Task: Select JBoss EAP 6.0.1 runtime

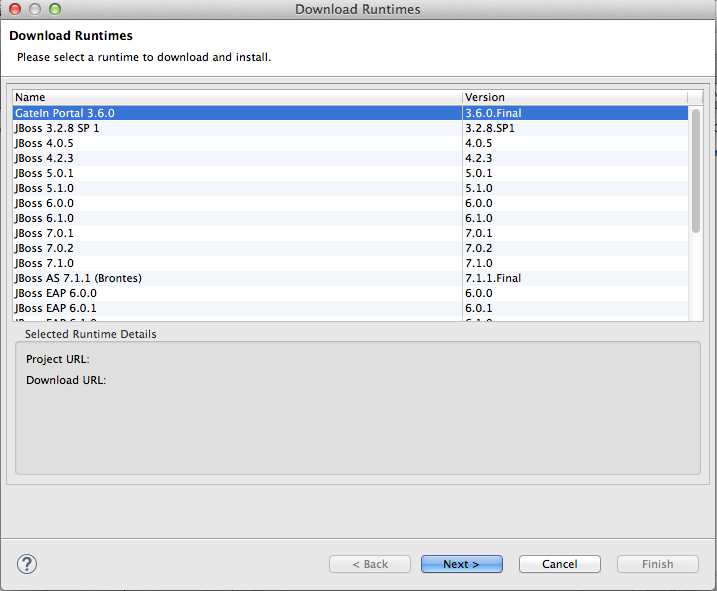Action: [x=350, y=308]
